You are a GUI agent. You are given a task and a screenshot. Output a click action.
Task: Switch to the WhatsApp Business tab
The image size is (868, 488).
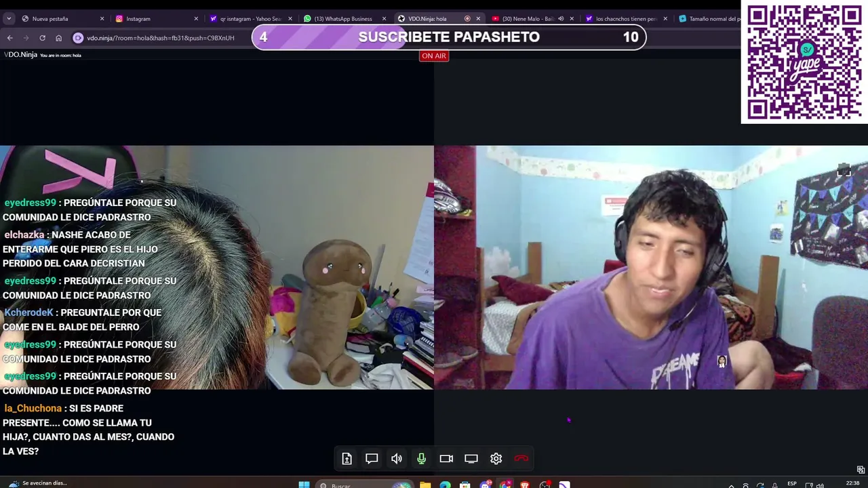(344, 19)
